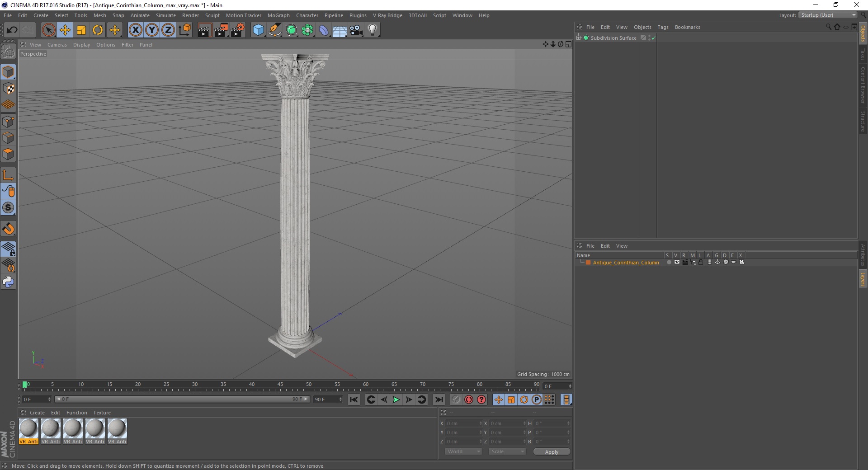The width and height of the screenshot is (868, 470).
Task: Toggle layer Lock for Antique_Corinthian_Column
Action: [701, 262]
